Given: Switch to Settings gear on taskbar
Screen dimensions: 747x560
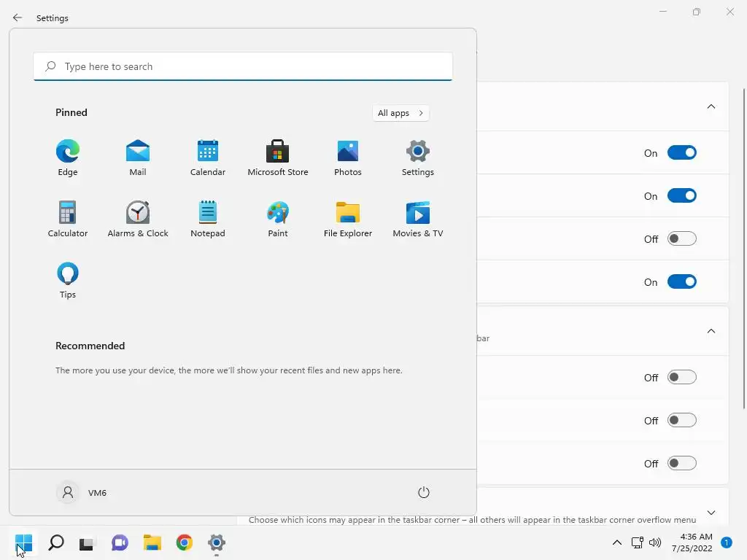Looking at the screenshot, I should pyautogui.click(x=216, y=542).
